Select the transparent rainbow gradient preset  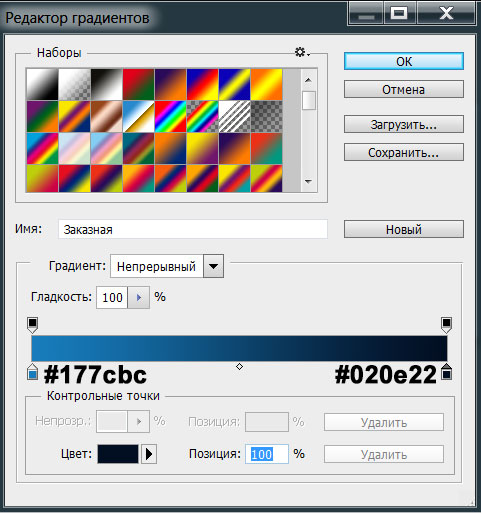tap(202, 117)
